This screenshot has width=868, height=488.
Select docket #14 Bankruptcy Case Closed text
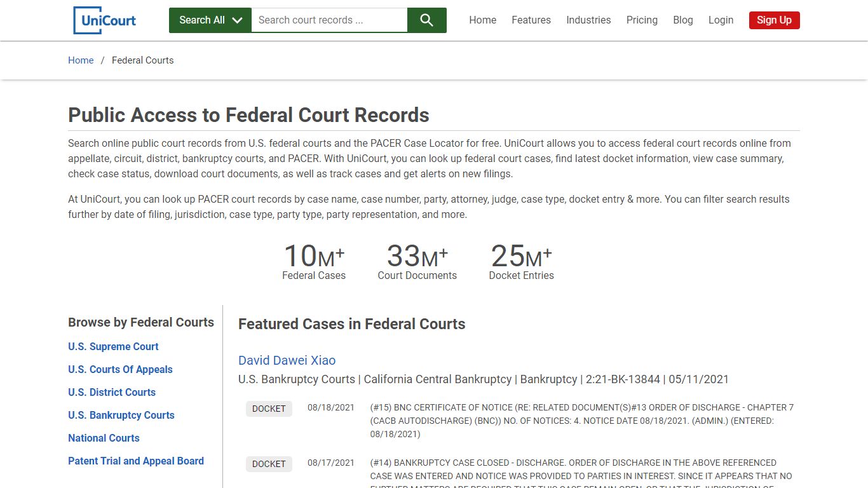point(582,473)
